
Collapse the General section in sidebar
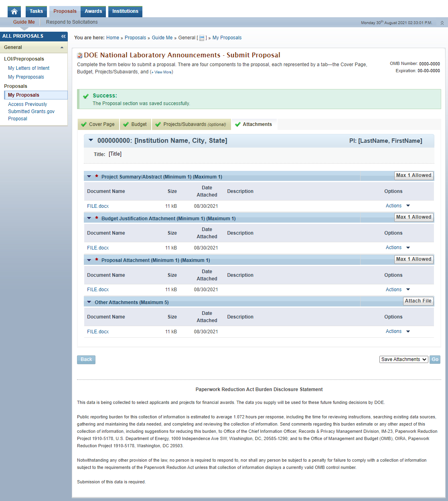point(62,47)
